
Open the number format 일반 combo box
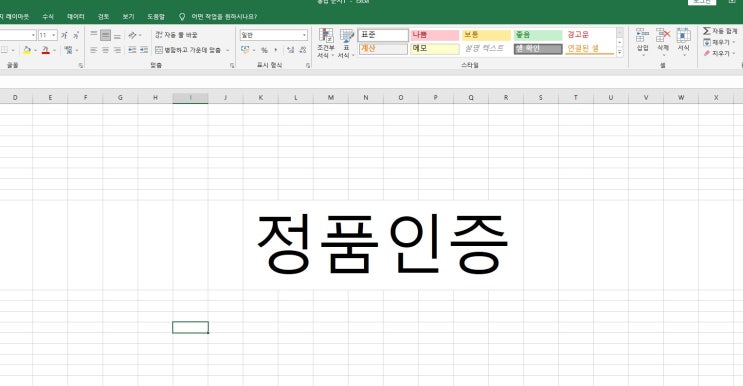273,35
